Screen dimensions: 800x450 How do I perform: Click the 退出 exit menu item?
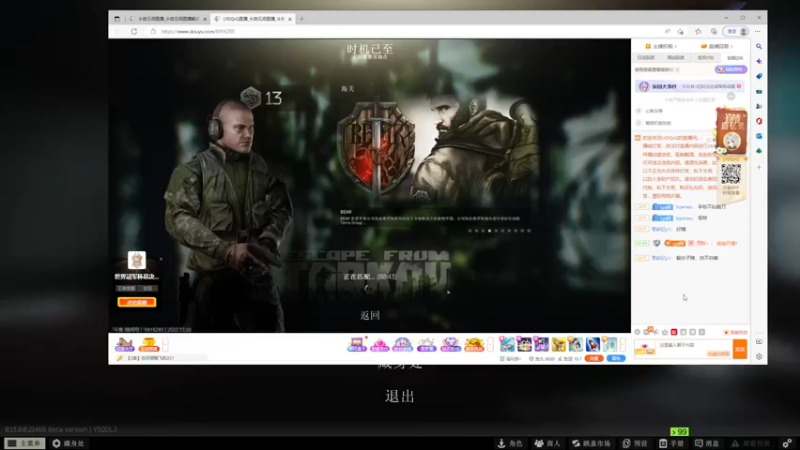[x=399, y=396]
